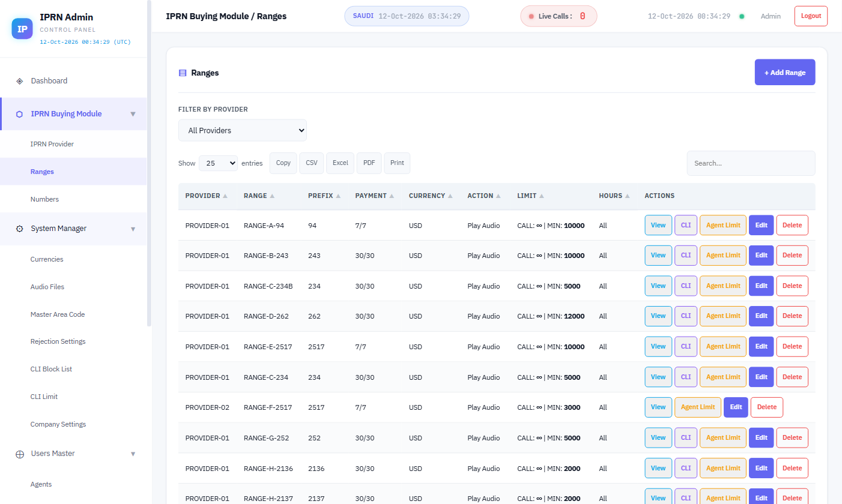Sort table by the Hours column
The height and width of the screenshot is (504, 842).
614,196
